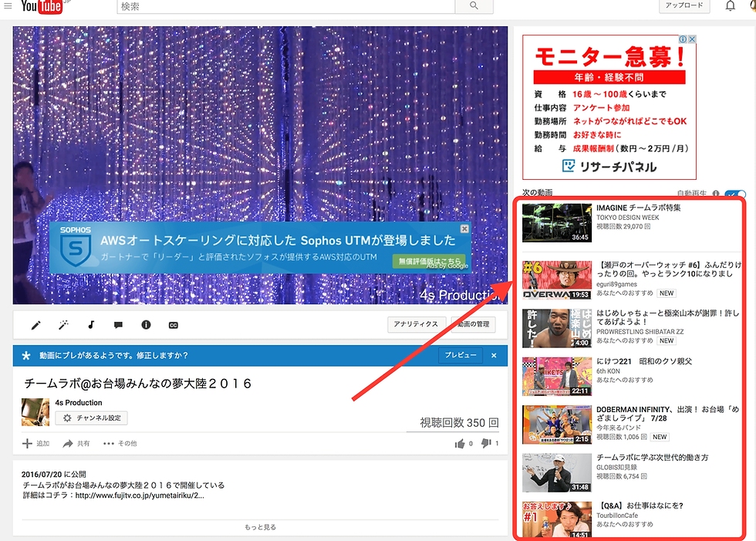Open the IMAGINE チームラボ特集 title link

[639, 208]
